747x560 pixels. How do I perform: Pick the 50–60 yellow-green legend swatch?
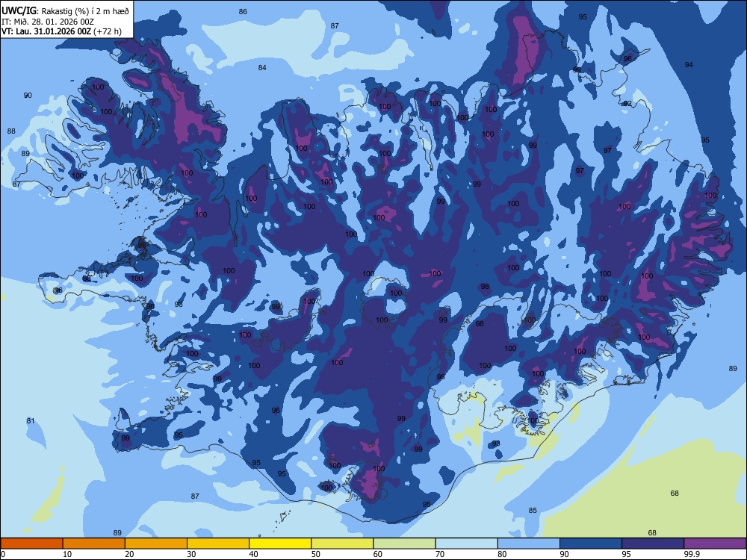342,544
